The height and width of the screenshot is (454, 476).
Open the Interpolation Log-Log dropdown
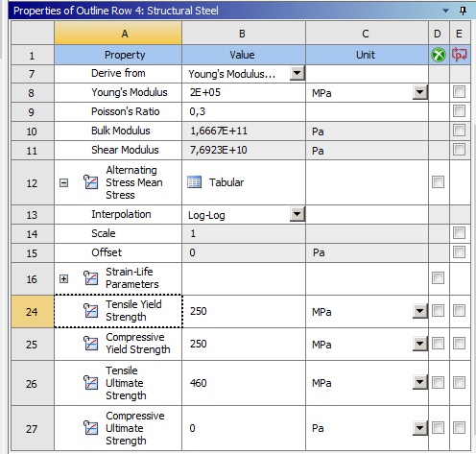coord(297,214)
